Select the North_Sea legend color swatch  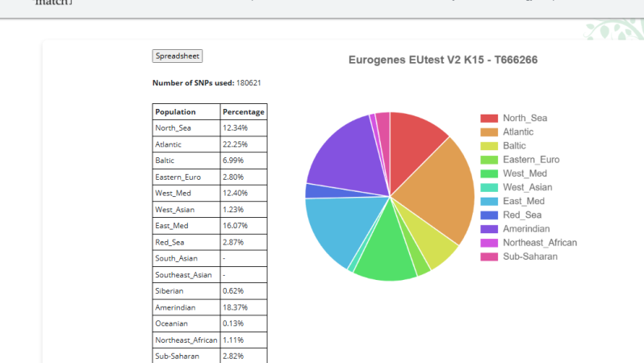(489, 119)
